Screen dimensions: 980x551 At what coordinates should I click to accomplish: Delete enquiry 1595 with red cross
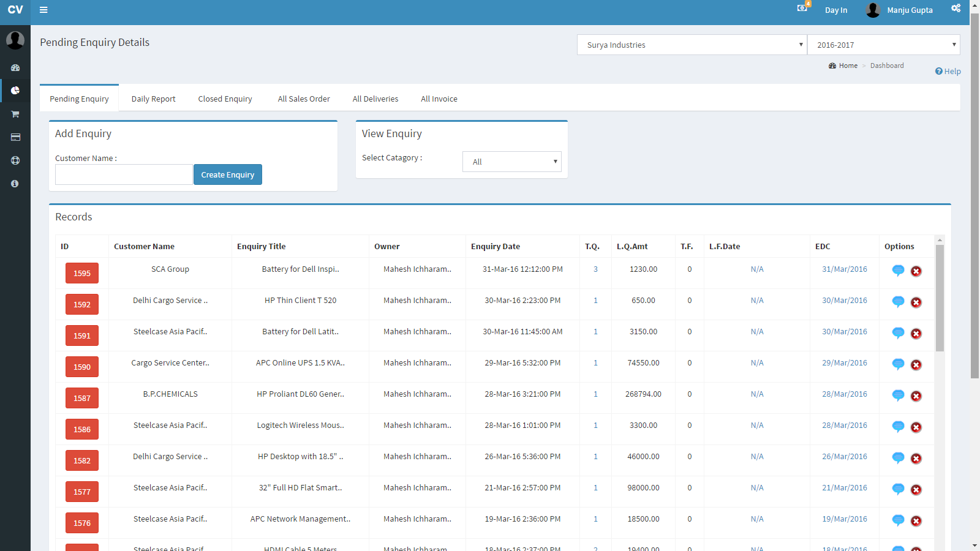pyautogui.click(x=916, y=271)
